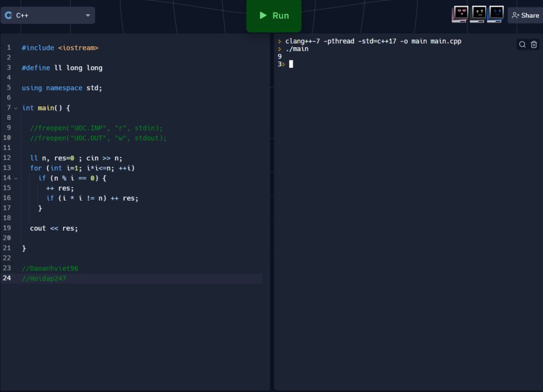
Task: Click the heart-eyes computer icon
Action: 460,14
